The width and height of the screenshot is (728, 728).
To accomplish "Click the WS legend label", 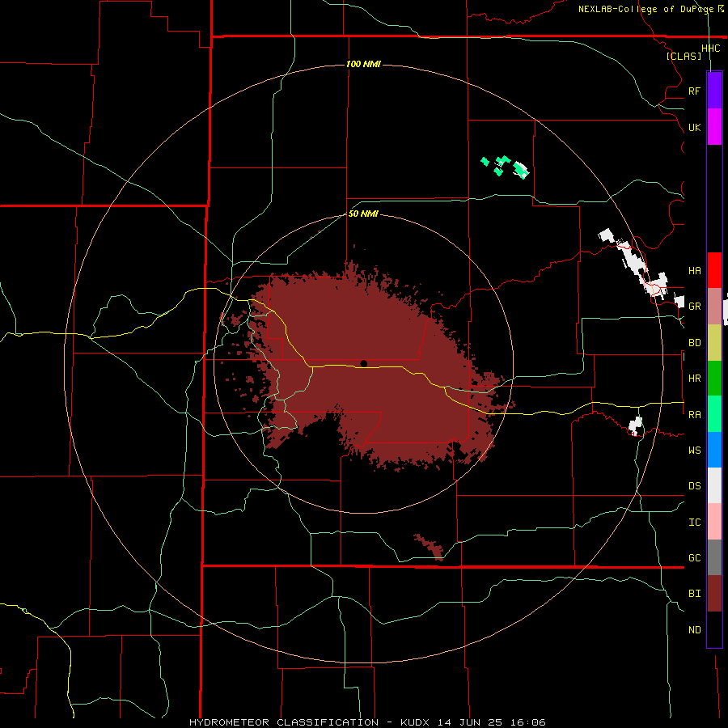I will tap(694, 451).
